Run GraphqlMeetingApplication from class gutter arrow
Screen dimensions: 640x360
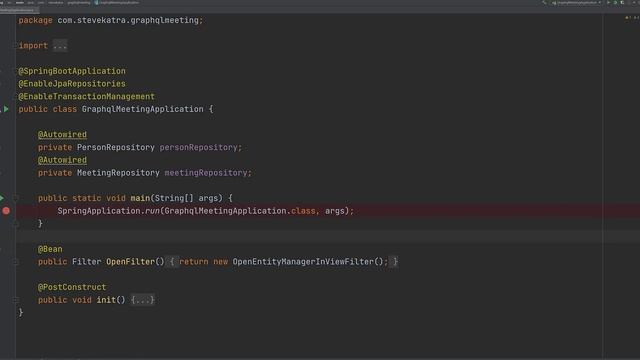[x=6, y=109]
